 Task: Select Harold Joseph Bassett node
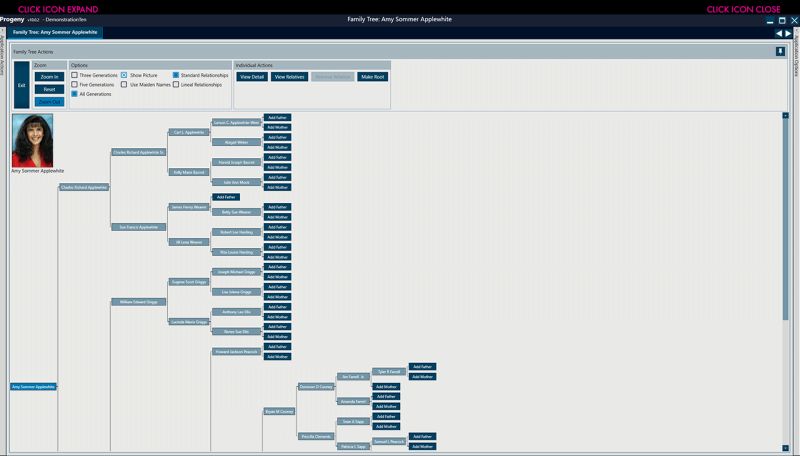pyautogui.click(x=236, y=162)
